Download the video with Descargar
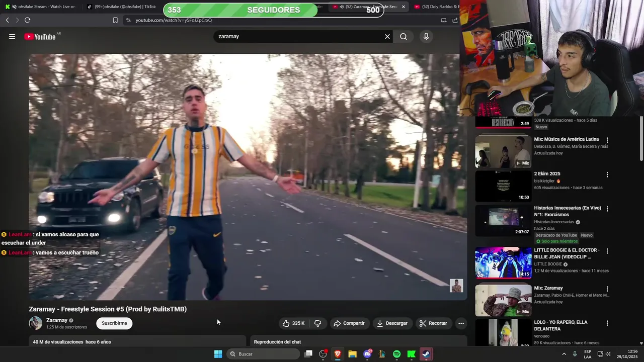Screen dimensions: 644x362 pos(392,323)
